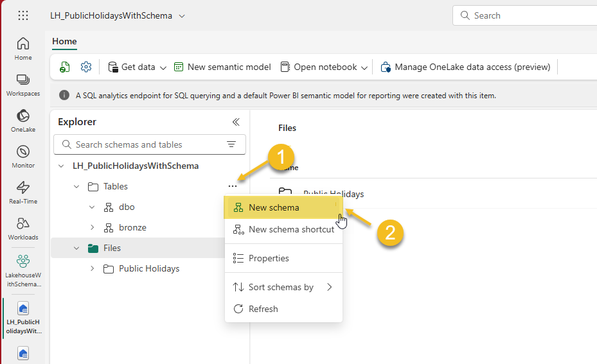The height and width of the screenshot is (364, 597).
Task: Expand the bronze schema node
Action: [92, 227]
